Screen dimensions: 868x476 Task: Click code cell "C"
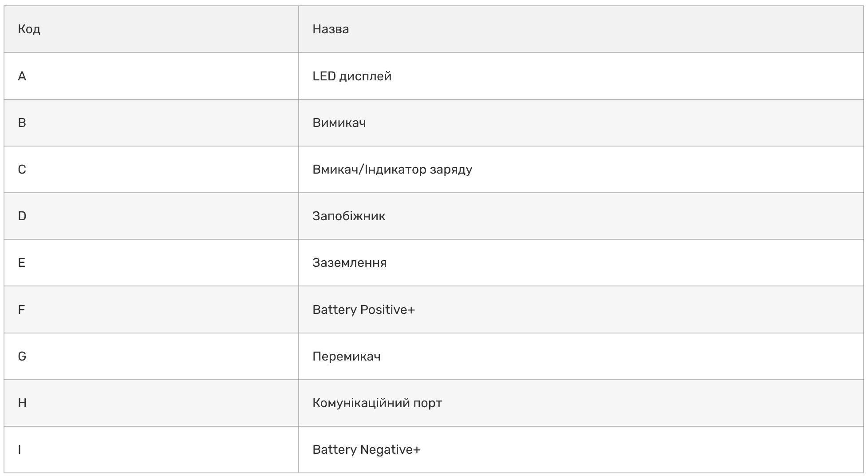click(22, 170)
